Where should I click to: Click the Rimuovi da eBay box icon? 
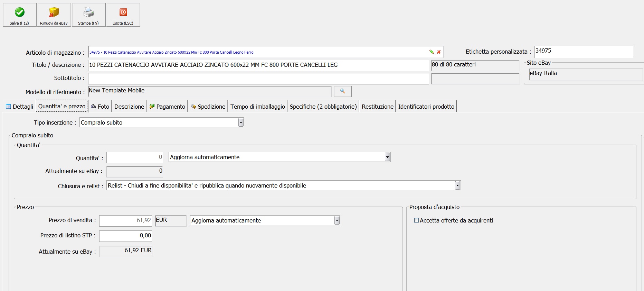coord(54,12)
